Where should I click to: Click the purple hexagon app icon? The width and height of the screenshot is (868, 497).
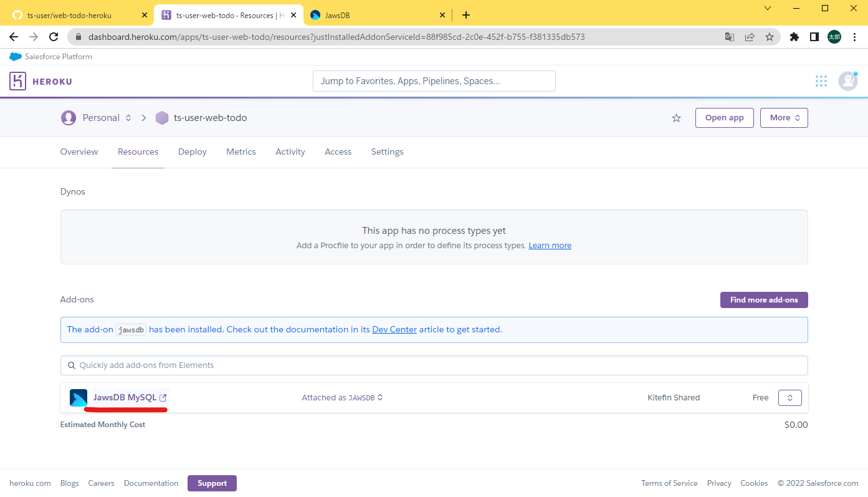pos(162,118)
